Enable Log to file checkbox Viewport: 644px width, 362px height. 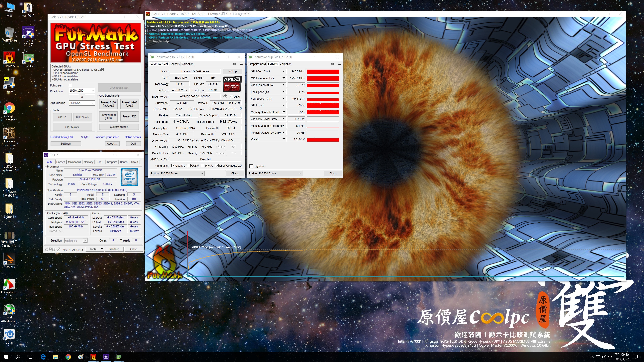point(251,166)
